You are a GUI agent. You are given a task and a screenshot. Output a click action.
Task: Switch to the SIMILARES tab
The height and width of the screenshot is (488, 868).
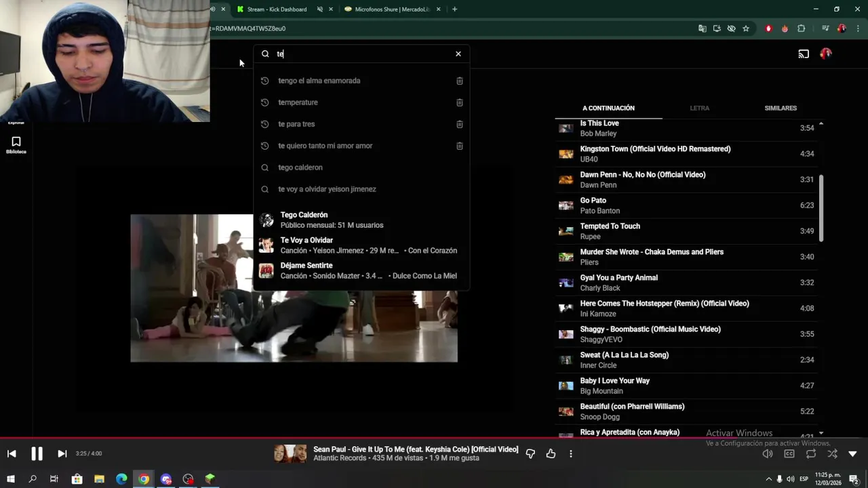781,108
